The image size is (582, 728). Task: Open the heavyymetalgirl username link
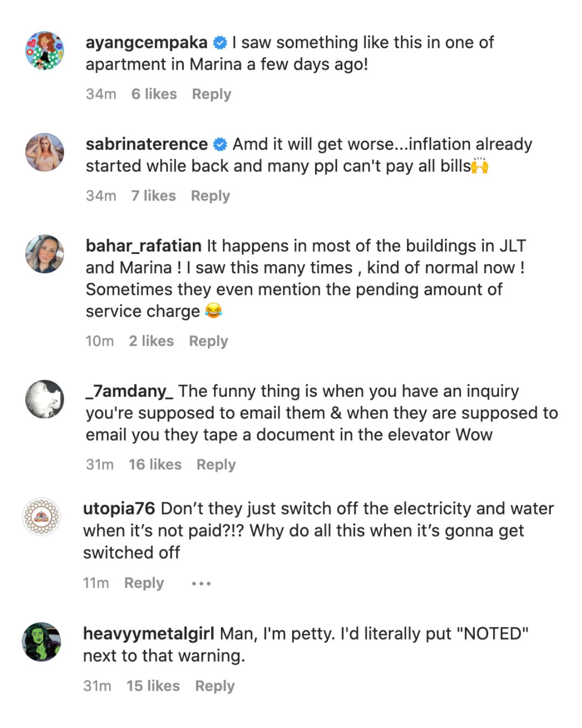(x=149, y=634)
